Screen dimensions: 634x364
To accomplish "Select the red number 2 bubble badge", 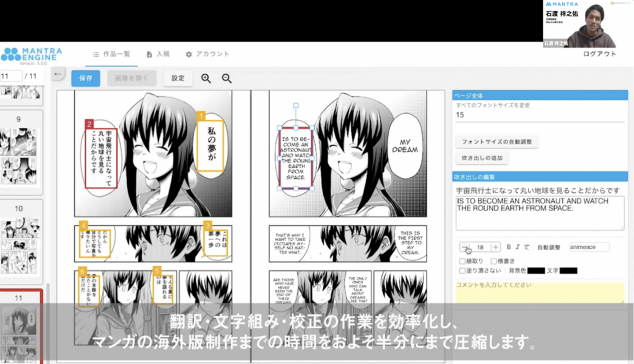I will click(x=89, y=124).
